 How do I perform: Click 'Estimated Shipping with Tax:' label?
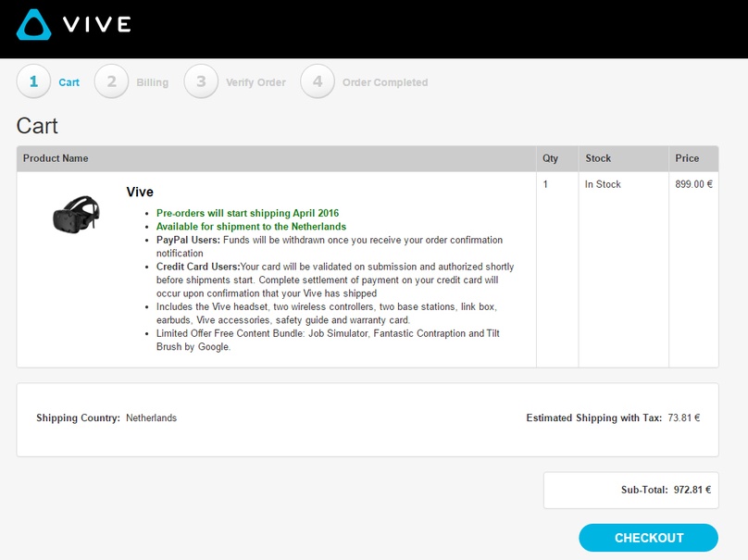coord(594,417)
